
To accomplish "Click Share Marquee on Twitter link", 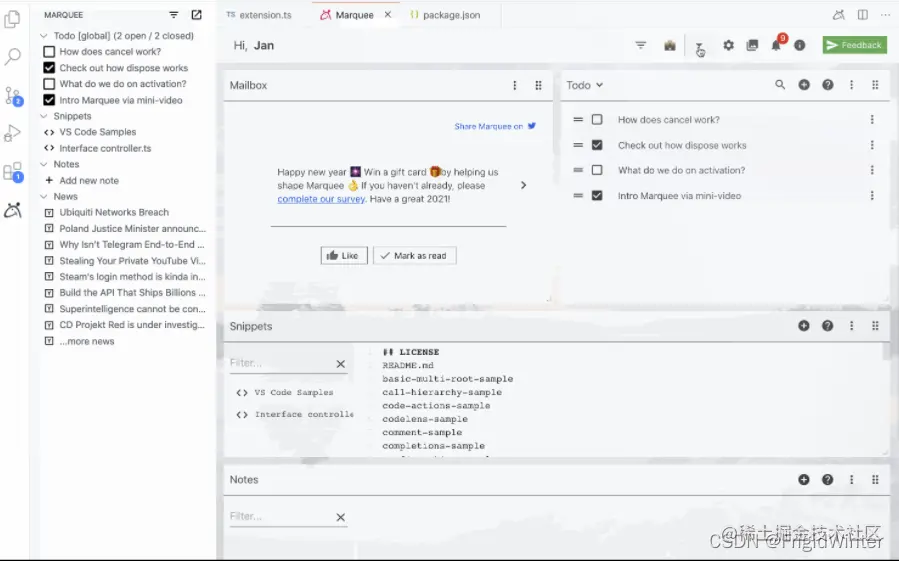I will (x=495, y=126).
